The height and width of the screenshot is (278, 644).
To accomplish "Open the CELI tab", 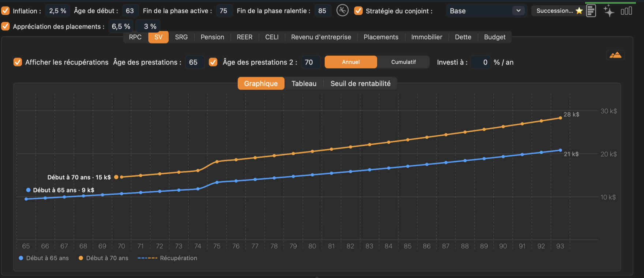I will (x=272, y=37).
